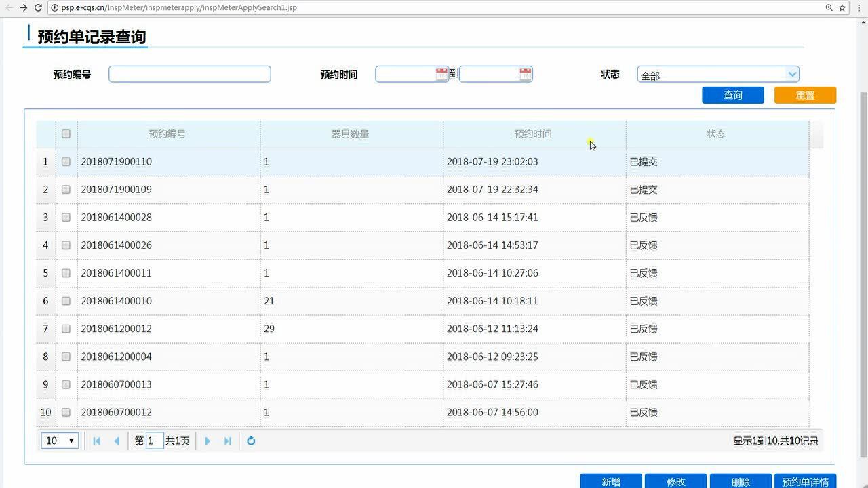Click the 删除 delete button

point(741,481)
